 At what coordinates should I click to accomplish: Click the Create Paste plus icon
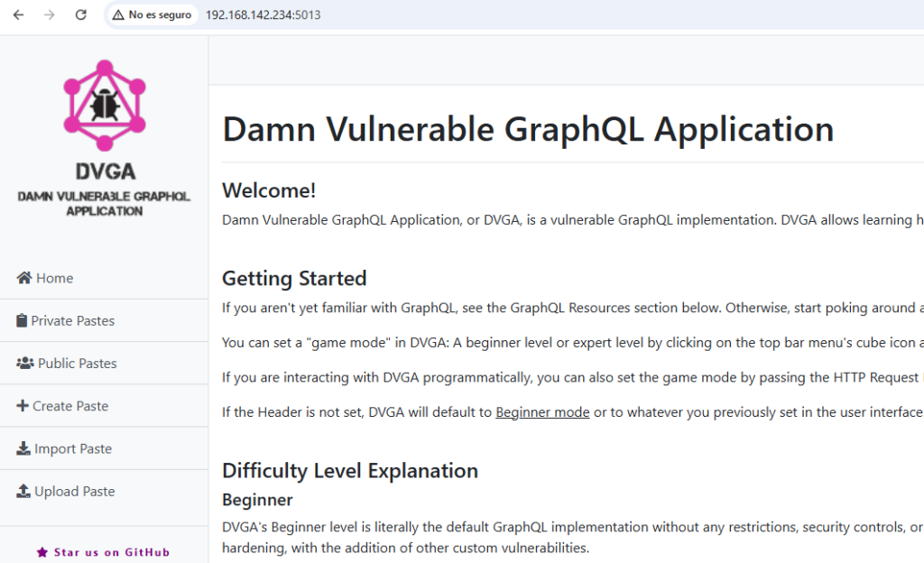23,406
